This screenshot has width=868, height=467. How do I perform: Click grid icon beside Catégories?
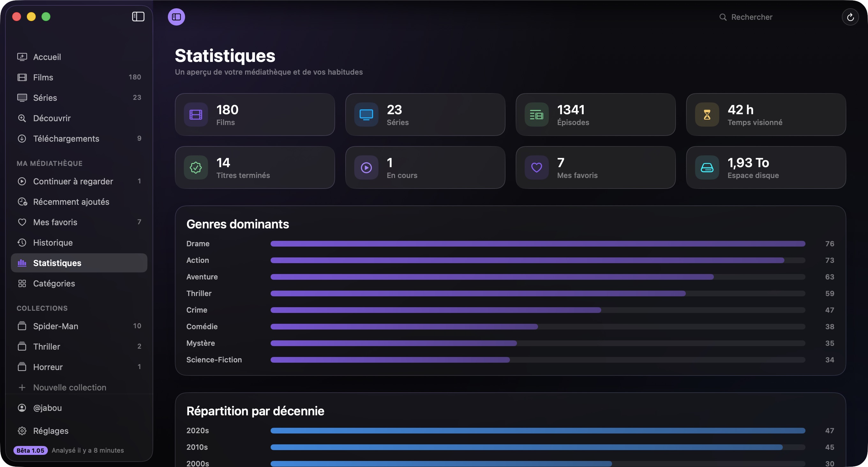[x=22, y=283]
